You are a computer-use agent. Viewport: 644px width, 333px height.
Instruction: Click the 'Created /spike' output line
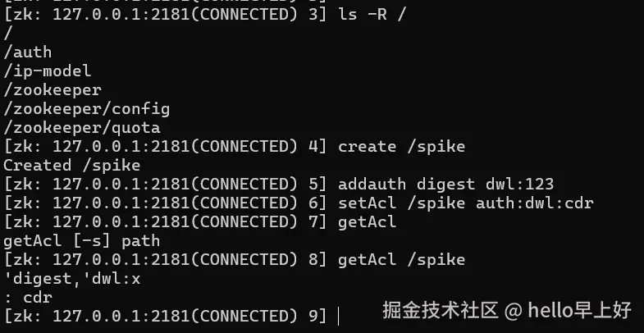(71, 166)
